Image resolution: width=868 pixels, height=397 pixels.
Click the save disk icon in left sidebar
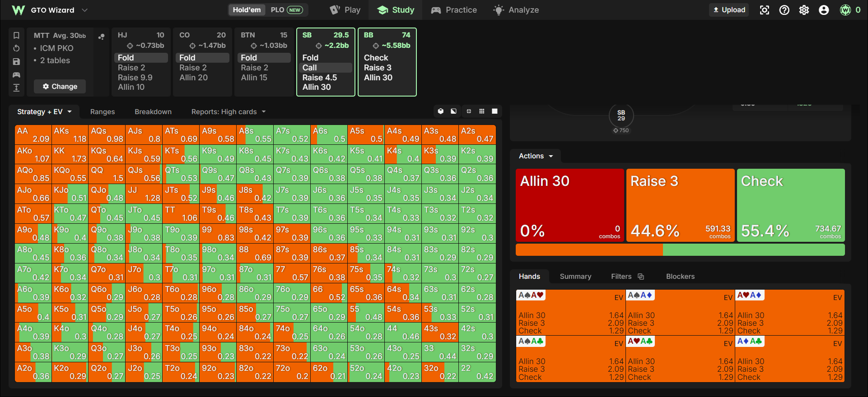tap(16, 61)
